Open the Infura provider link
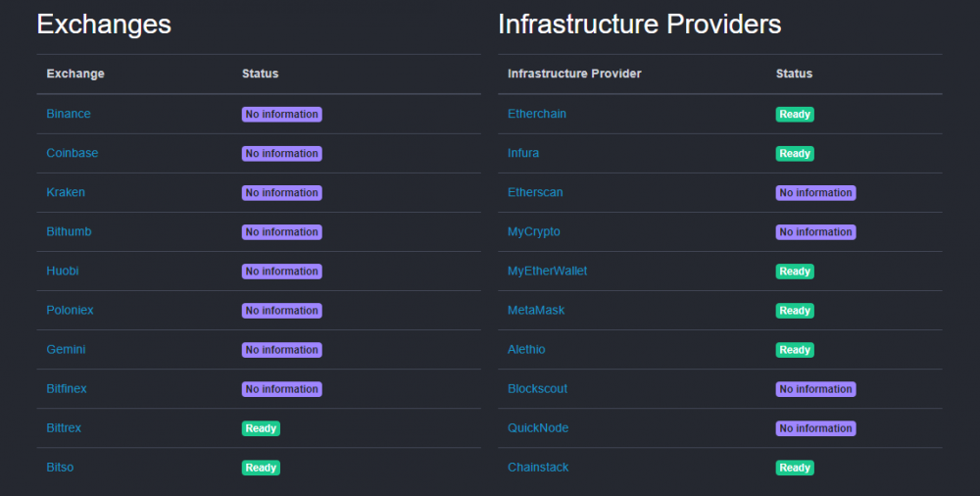The height and width of the screenshot is (496, 980). coord(523,153)
